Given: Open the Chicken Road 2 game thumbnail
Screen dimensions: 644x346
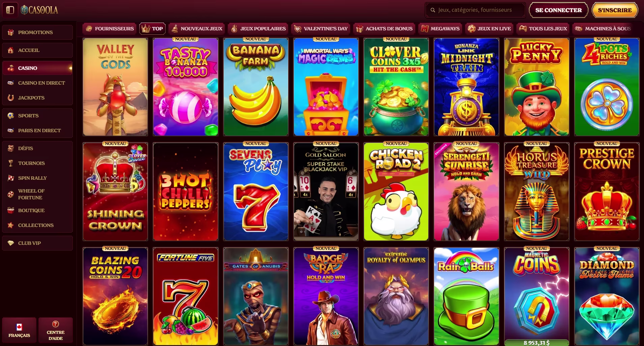Looking at the screenshot, I should pos(396,192).
